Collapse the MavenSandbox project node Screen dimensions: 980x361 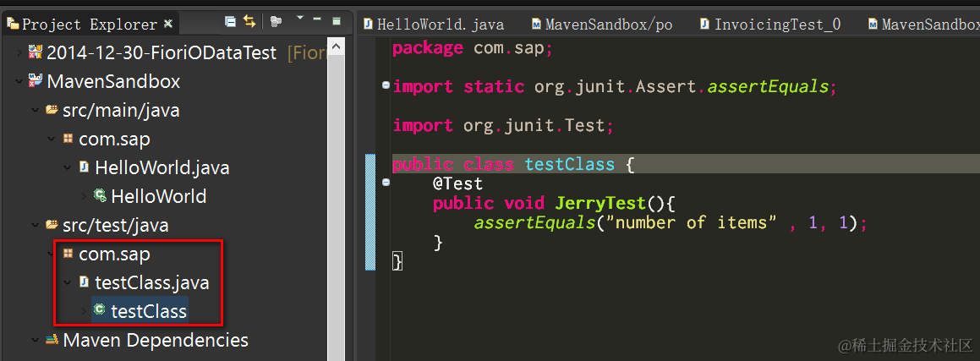point(19,81)
